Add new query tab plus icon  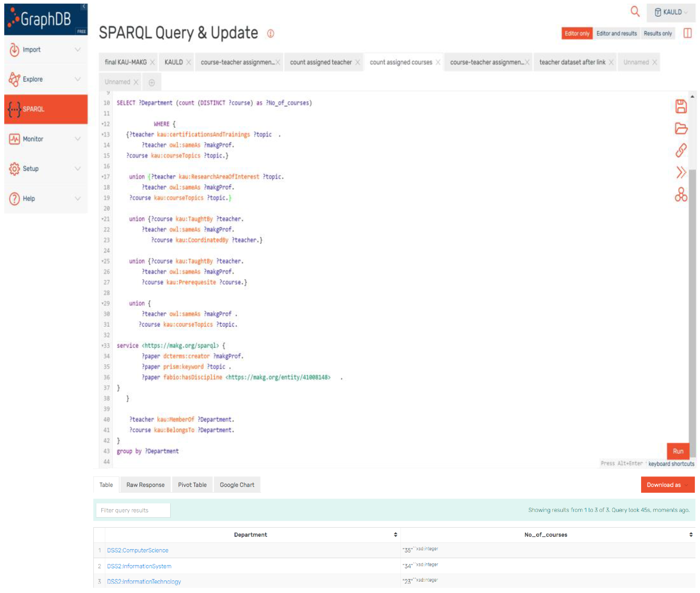click(x=152, y=82)
